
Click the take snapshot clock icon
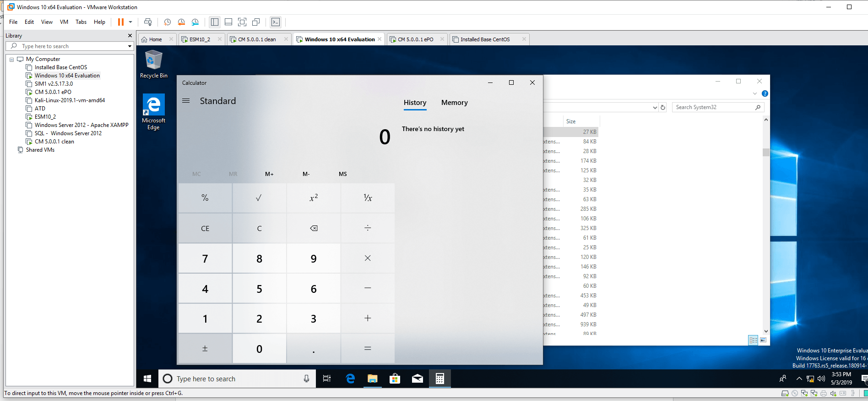tap(168, 22)
